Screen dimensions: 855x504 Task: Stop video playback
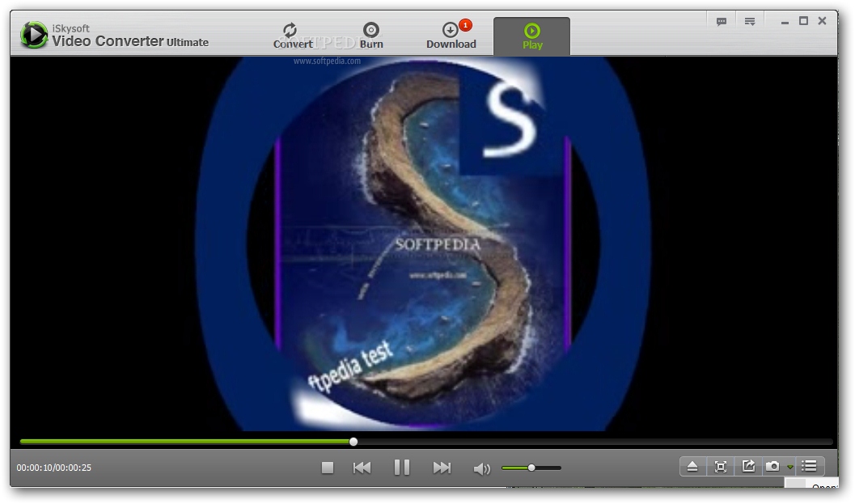click(327, 468)
